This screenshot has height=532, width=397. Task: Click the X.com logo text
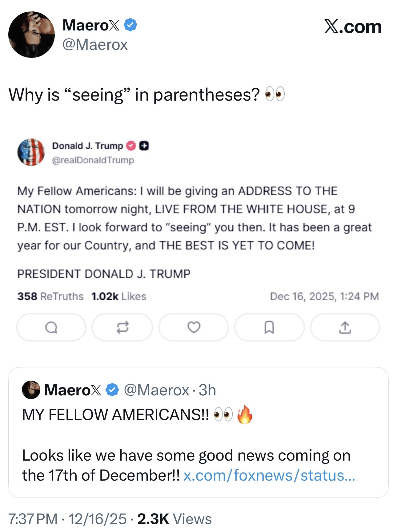click(x=353, y=27)
